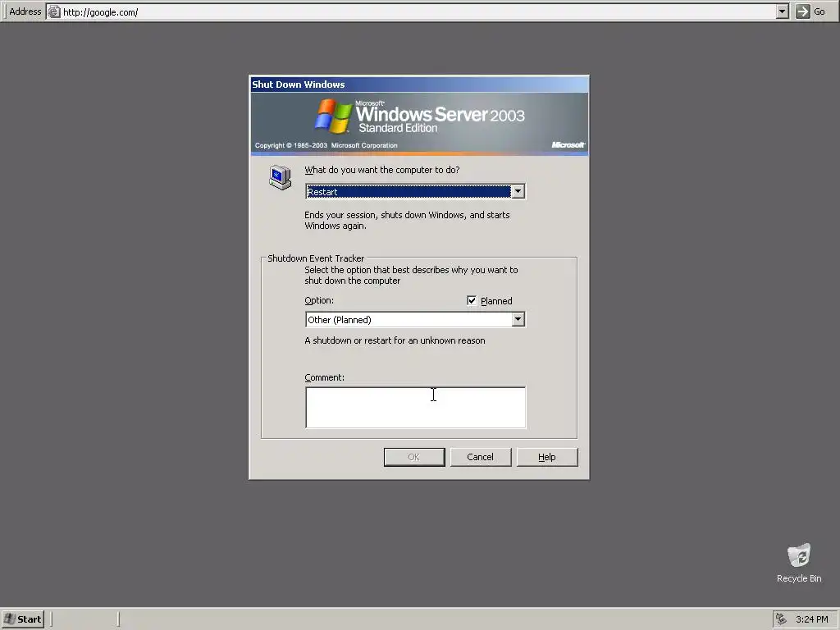Click the "Comment:" label
Image resolution: width=840 pixels, height=630 pixels.
click(x=324, y=377)
